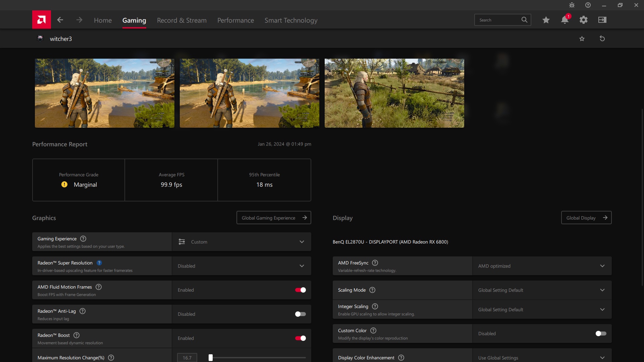Go back with the left arrow icon
Screen dimensions: 644x362
[x=60, y=20]
